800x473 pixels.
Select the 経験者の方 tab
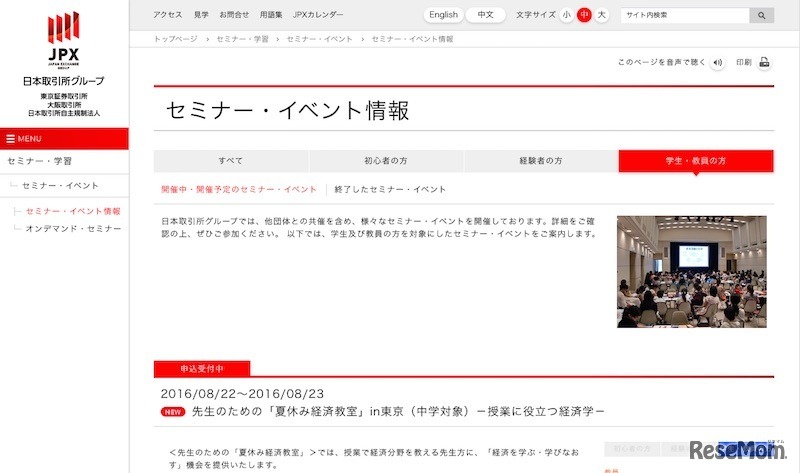coord(541,161)
